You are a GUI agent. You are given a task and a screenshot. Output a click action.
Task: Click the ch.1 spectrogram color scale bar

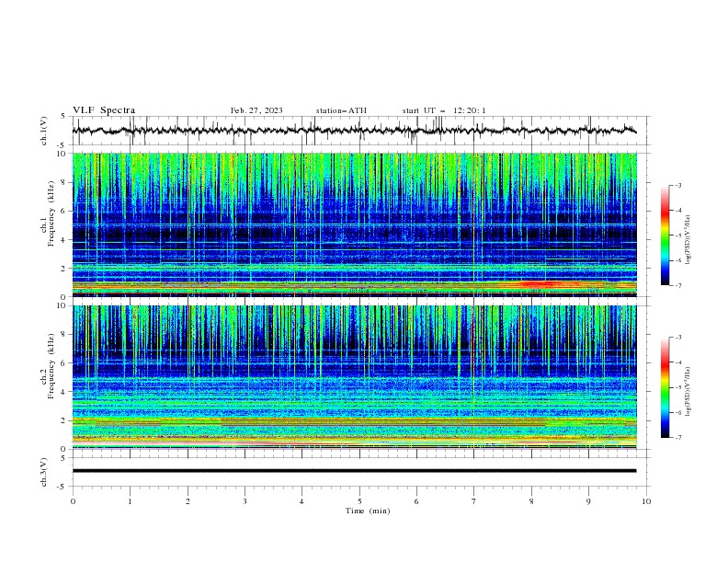tap(665, 236)
